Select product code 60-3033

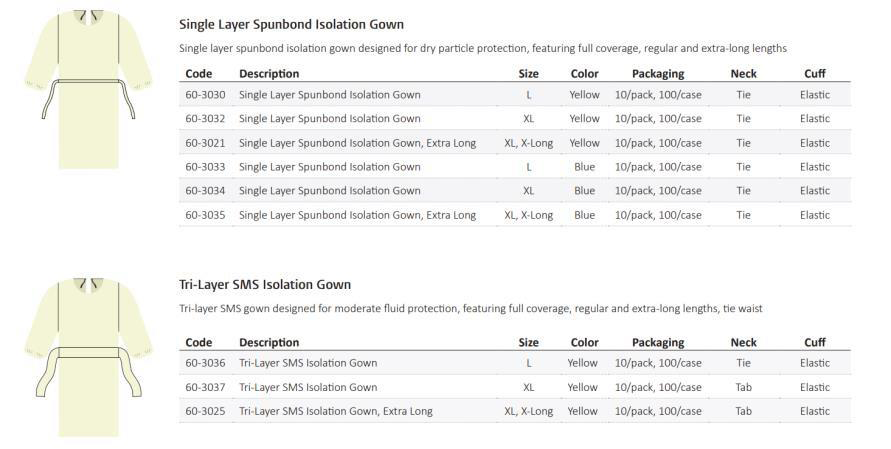click(205, 167)
